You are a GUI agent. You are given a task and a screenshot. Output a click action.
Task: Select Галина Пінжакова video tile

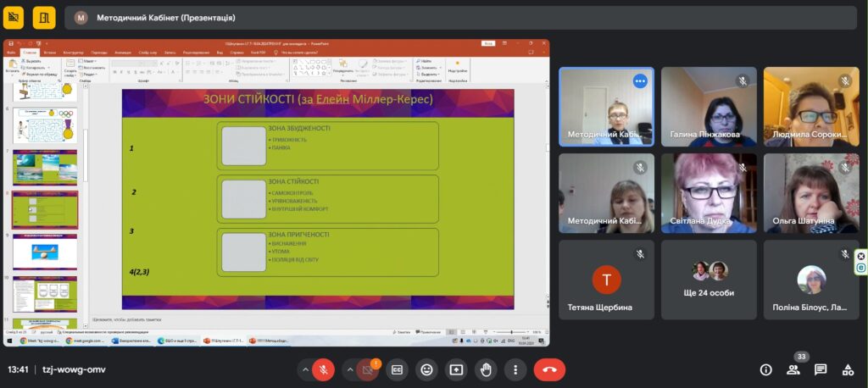point(709,107)
